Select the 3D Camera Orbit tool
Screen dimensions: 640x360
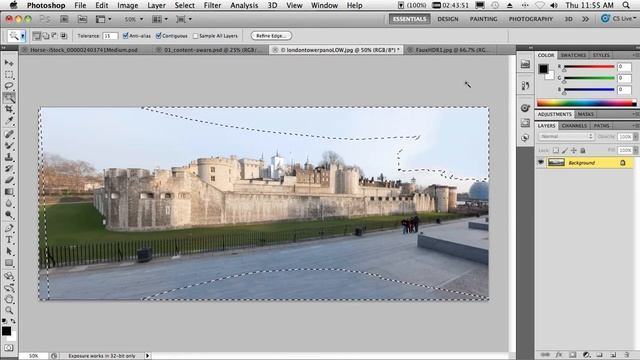tap(9, 288)
